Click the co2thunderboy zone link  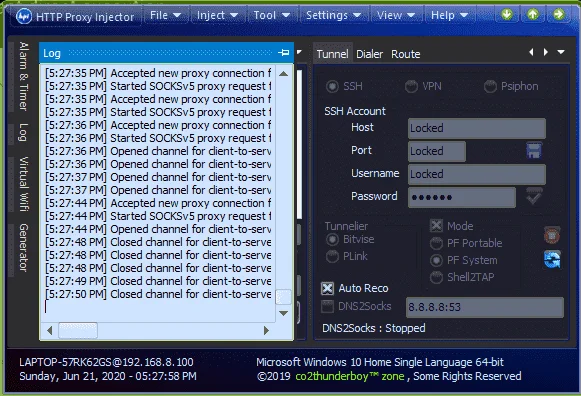(350, 376)
